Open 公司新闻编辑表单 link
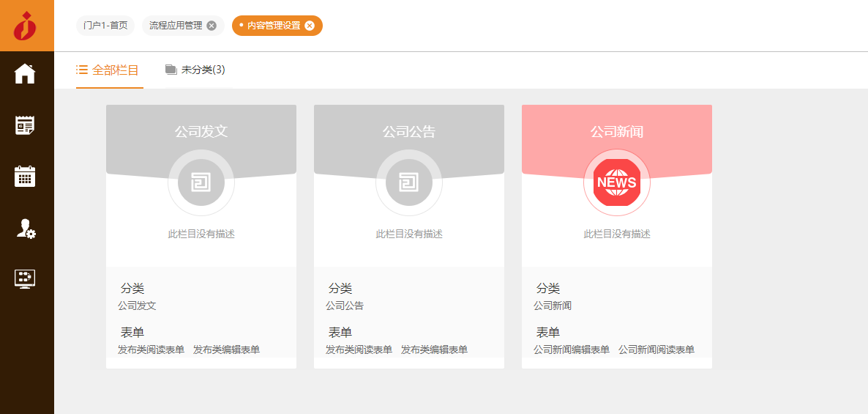This screenshot has width=868, height=414. 572,350
